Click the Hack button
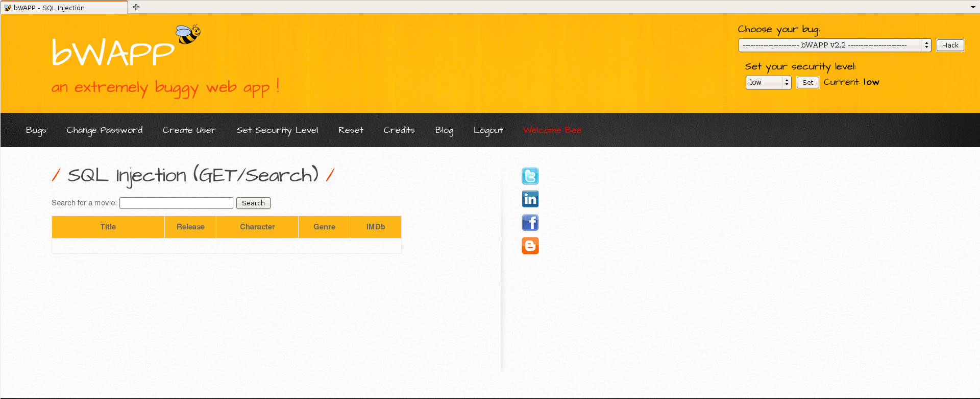Screen dimensions: 980x399 click(x=950, y=45)
